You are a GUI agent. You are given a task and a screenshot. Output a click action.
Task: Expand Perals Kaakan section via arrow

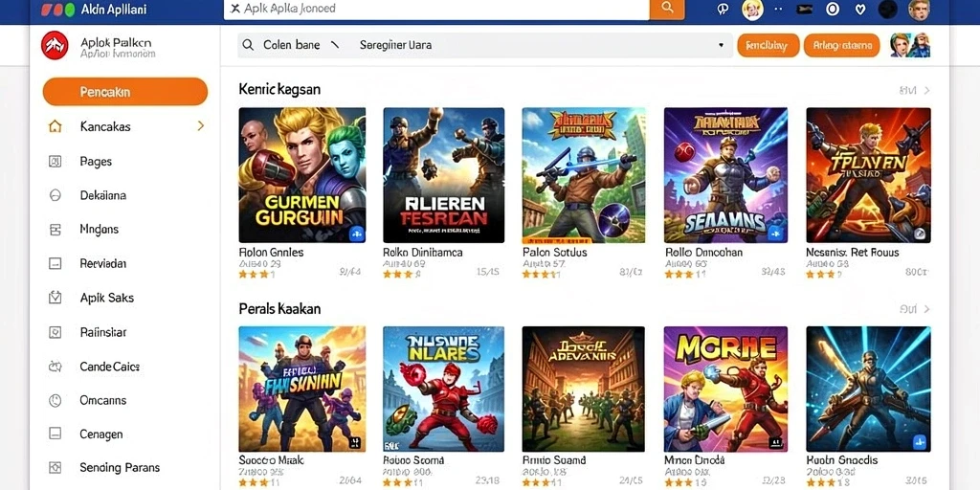pyautogui.click(x=926, y=309)
